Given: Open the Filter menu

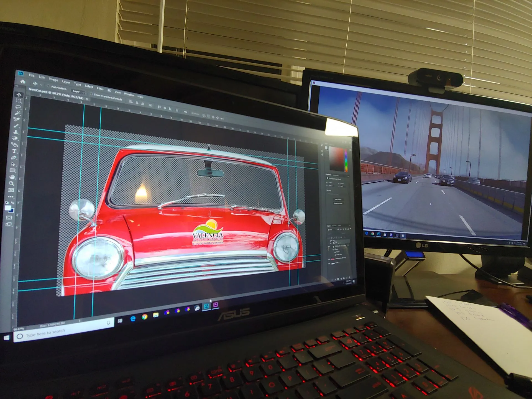Looking at the screenshot, I should coord(100,88).
